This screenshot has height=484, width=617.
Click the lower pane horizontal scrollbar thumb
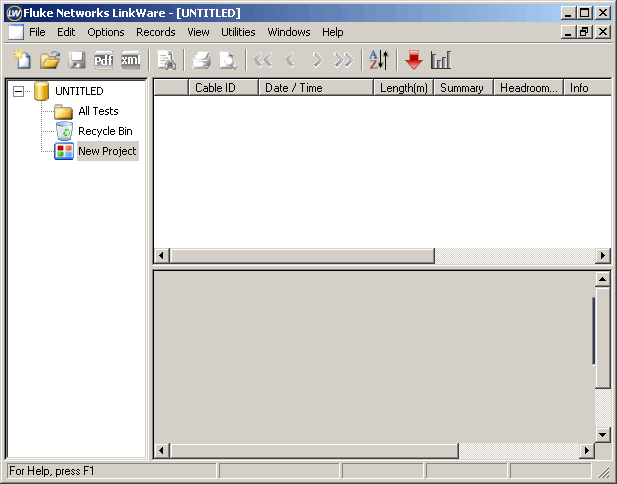(x=314, y=451)
